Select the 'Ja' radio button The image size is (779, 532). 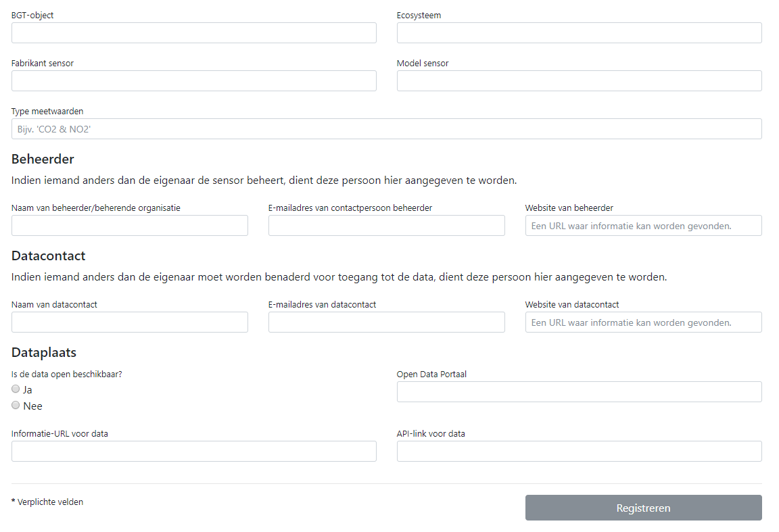click(16, 389)
